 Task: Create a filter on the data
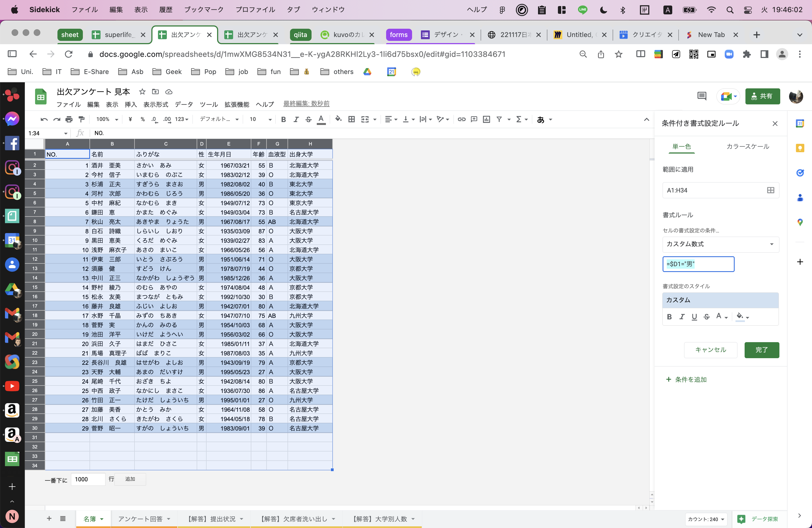499,119
